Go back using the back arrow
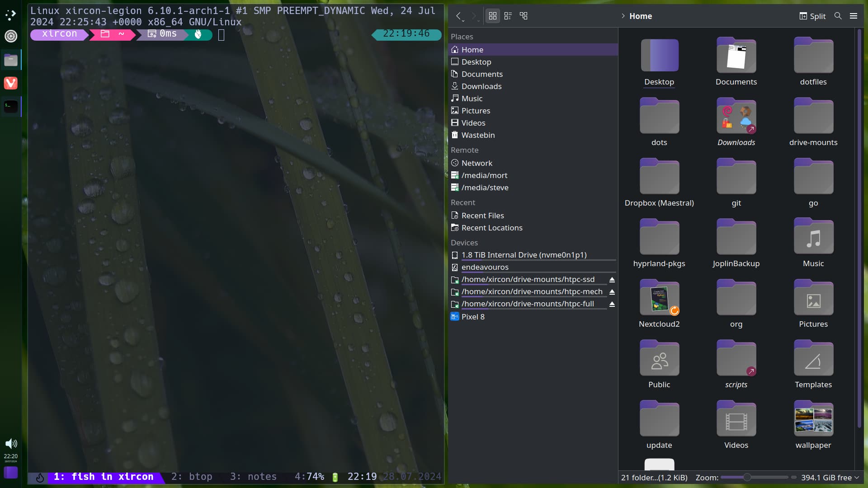 458,16
